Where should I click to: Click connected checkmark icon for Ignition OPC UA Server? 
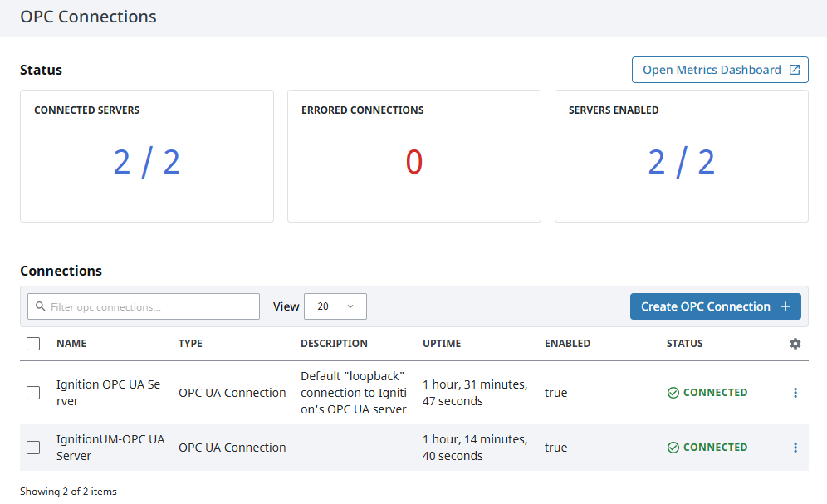pos(673,393)
